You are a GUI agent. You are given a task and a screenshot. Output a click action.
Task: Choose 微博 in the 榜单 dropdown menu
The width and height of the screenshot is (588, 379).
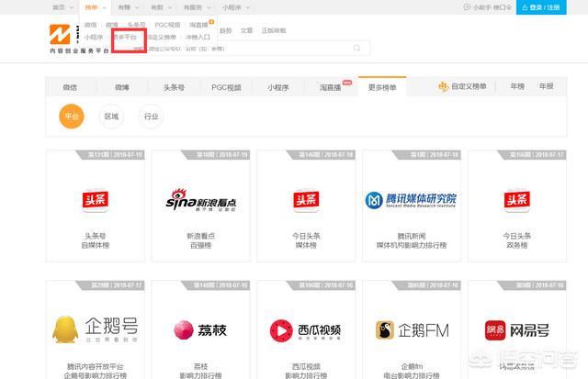tap(112, 25)
